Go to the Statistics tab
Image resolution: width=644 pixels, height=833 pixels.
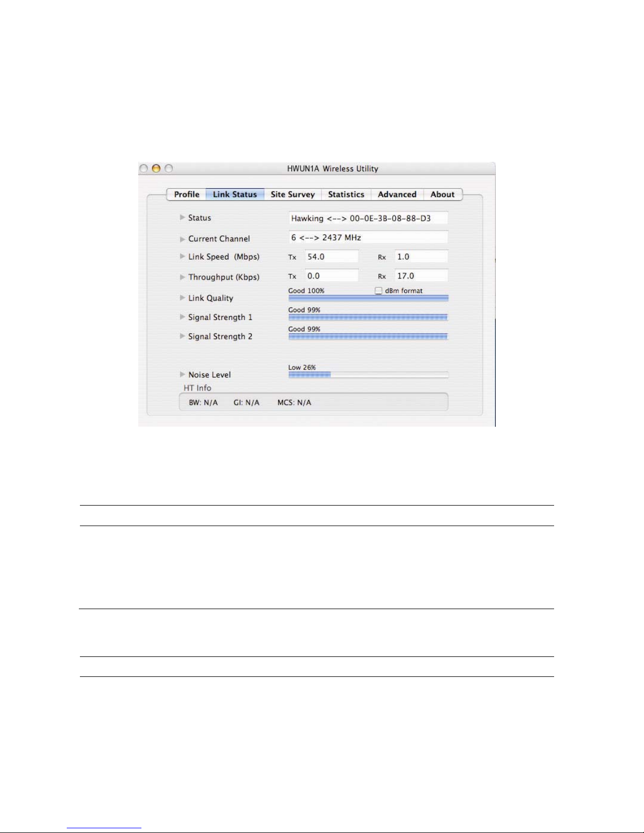(x=346, y=194)
